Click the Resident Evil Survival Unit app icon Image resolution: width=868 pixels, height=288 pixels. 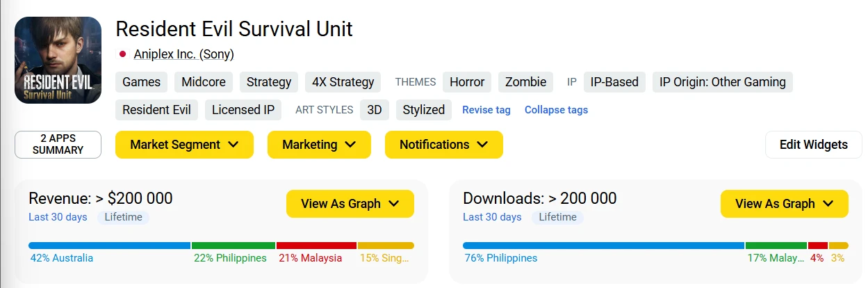pos(58,60)
